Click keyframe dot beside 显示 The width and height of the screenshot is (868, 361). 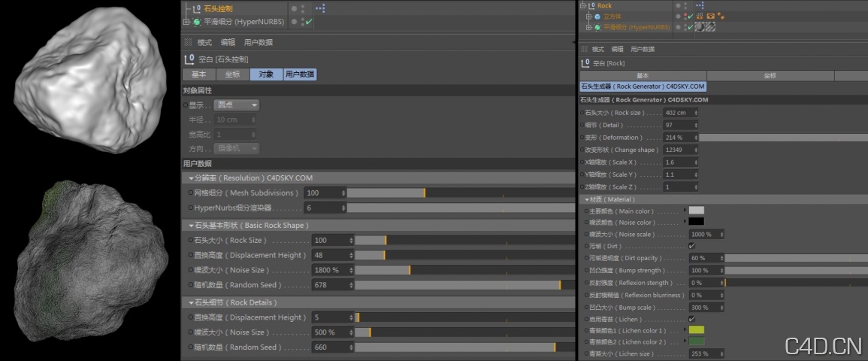coord(186,105)
